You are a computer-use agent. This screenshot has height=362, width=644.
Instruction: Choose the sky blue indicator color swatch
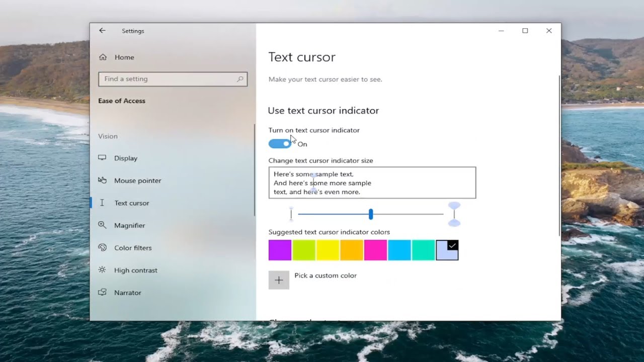pos(399,250)
